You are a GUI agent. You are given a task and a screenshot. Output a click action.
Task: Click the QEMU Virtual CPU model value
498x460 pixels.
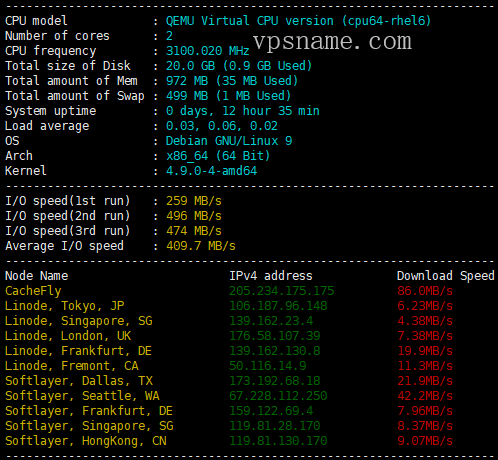pyautogui.click(x=299, y=21)
